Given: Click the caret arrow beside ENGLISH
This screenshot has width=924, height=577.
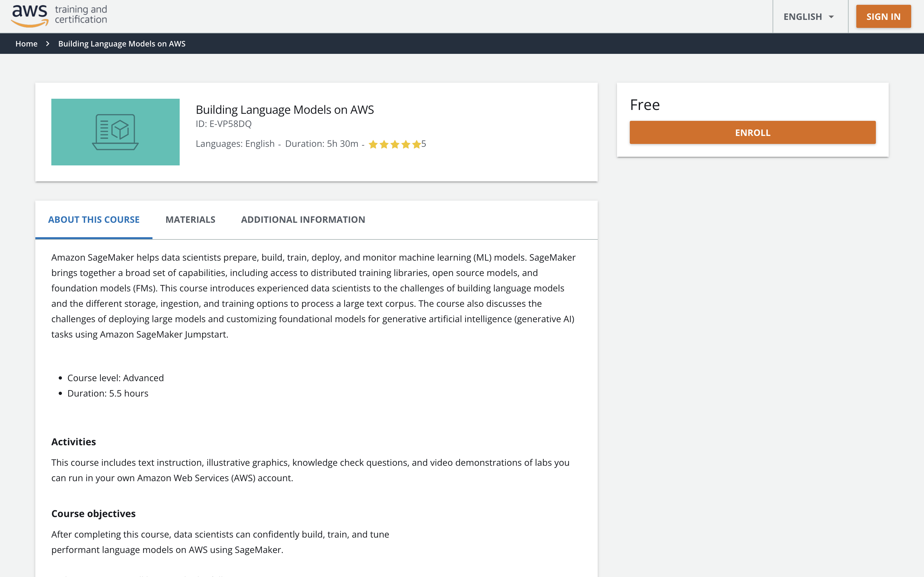Looking at the screenshot, I should pyautogui.click(x=831, y=17).
